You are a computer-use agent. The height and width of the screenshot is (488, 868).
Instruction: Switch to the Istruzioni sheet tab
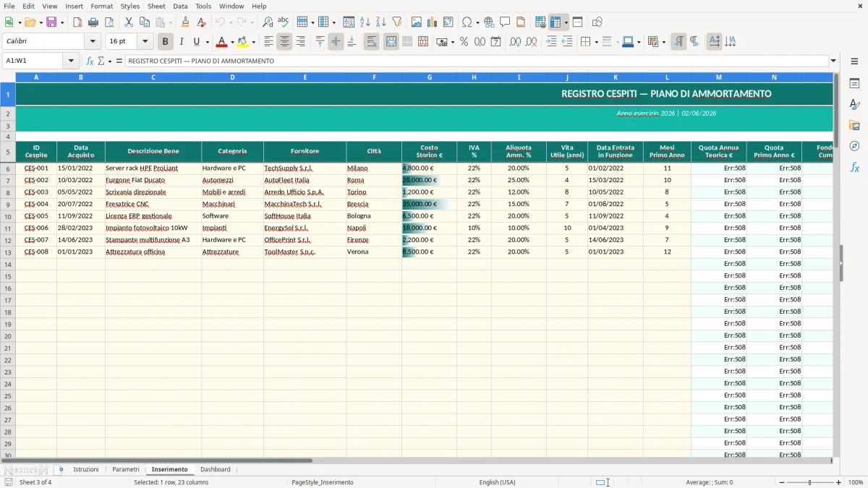click(x=86, y=469)
